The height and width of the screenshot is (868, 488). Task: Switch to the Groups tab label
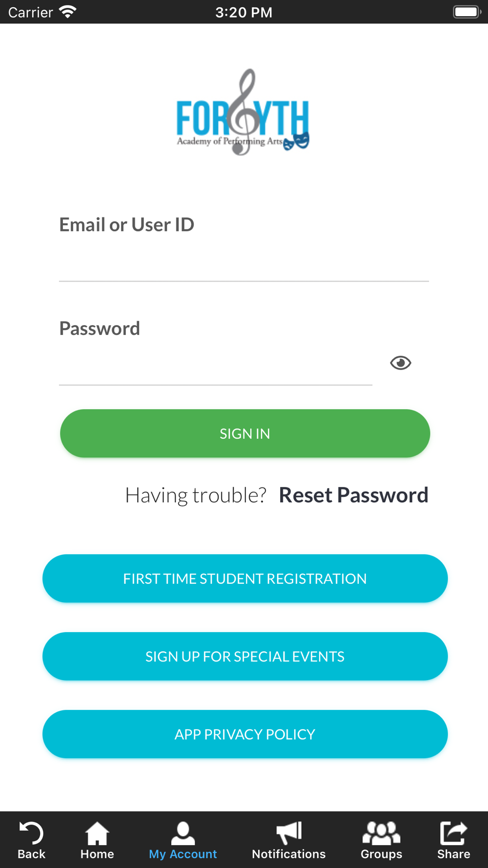(381, 854)
